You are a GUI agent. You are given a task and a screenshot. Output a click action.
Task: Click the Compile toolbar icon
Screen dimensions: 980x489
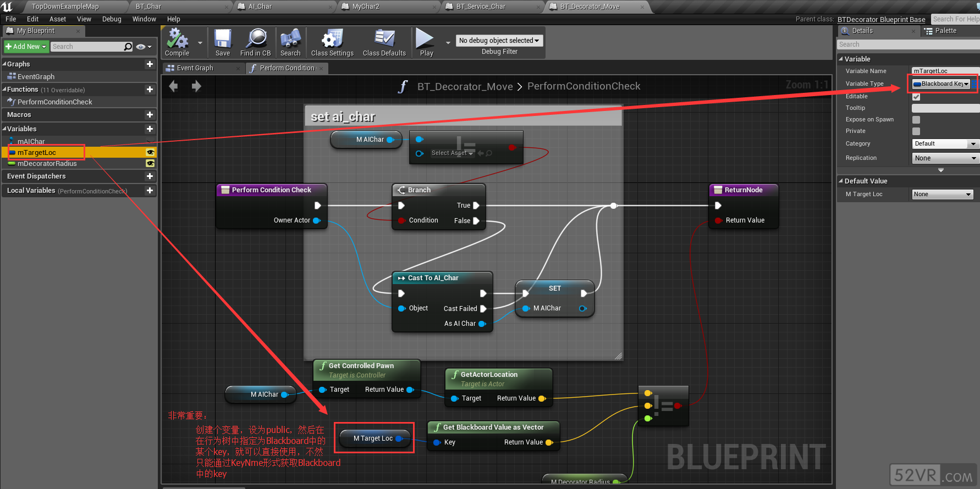tap(177, 42)
